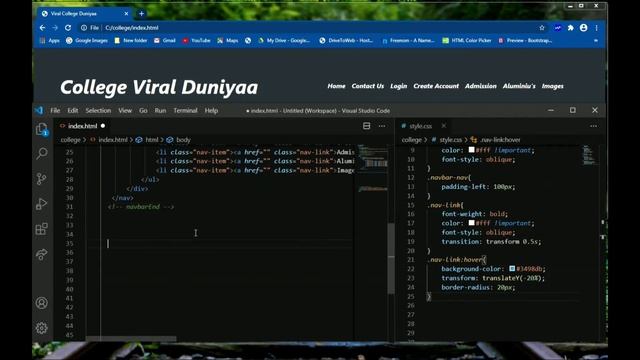Open the View menu
The image size is (640, 360).
pos(125,111)
